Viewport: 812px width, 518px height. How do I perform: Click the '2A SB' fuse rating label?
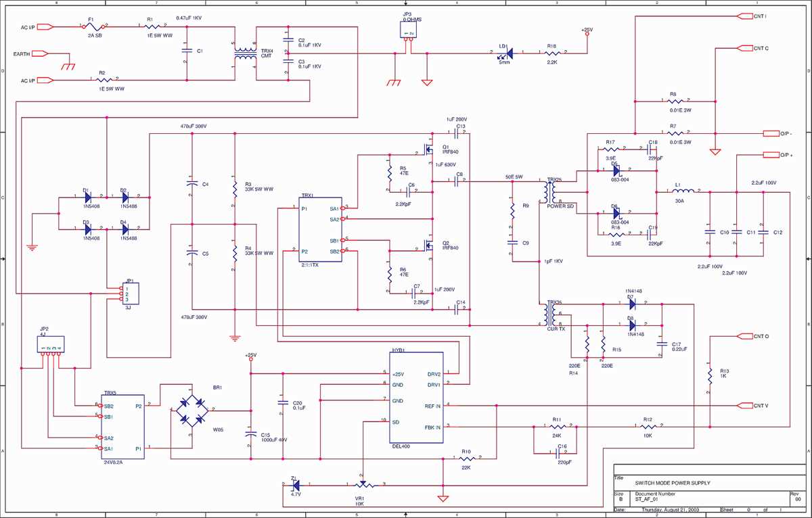click(95, 34)
